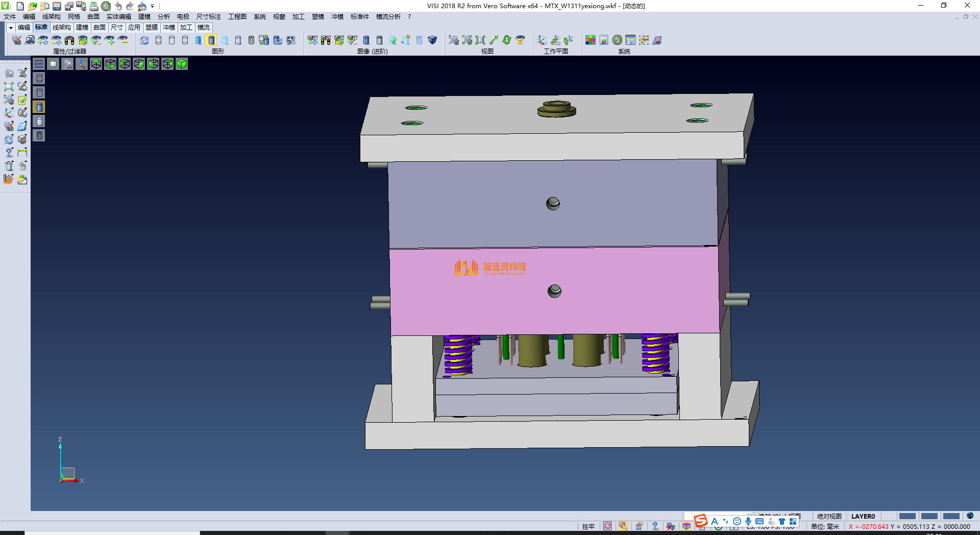Click the 绝对视图 status button
This screenshot has height=535, width=980.
(829, 516)
